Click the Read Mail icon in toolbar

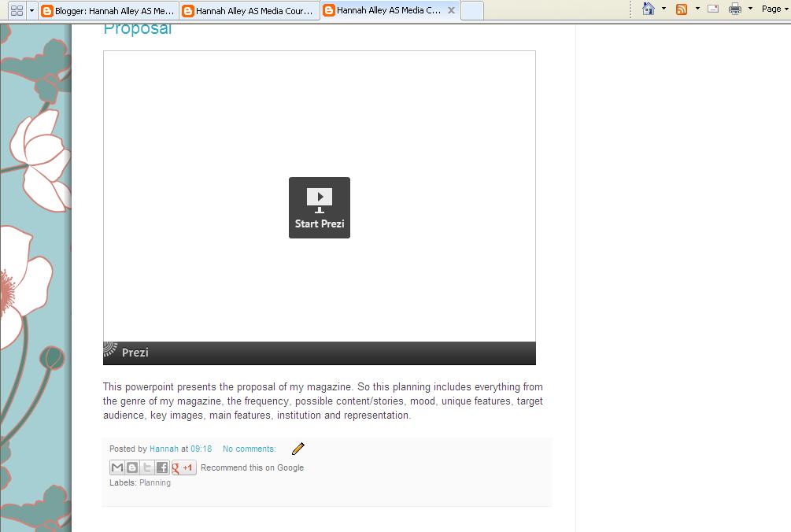point(713,9)
